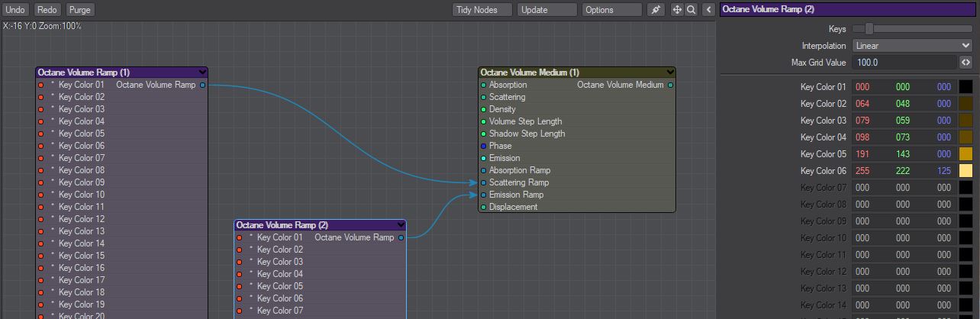The height and width of the screenshot is (319, 980).
Task: Click the Density input connector
Action: click(x=483, y=109)
